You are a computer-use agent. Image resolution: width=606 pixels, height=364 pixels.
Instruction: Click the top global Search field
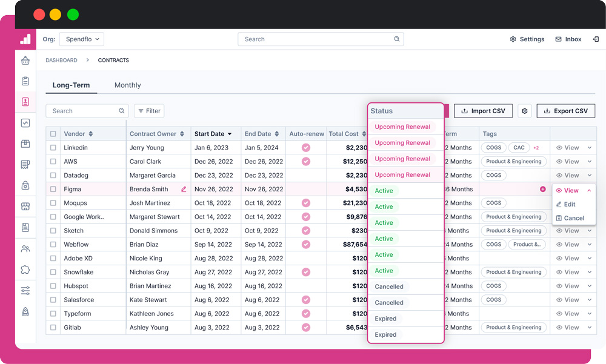coord(321,39)
